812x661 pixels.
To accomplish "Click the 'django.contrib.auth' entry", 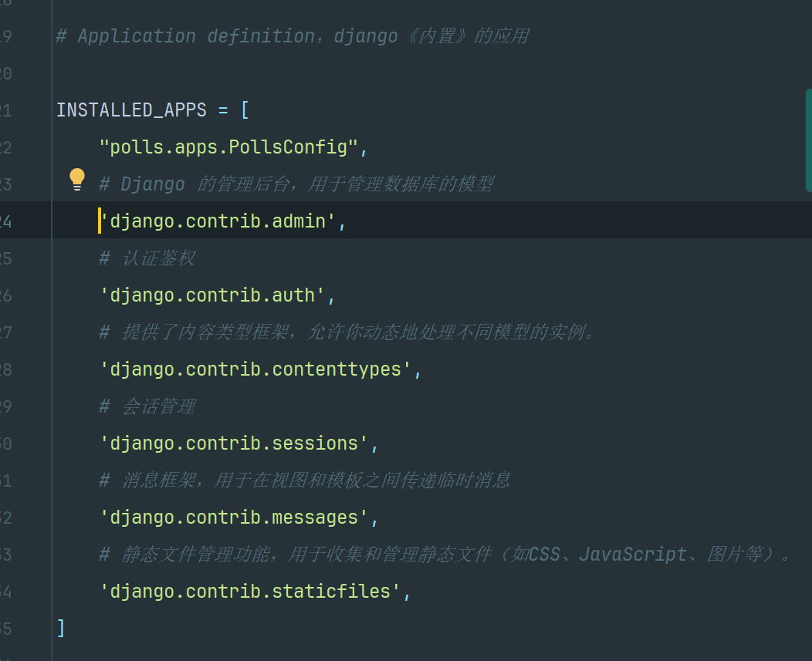I will pyautogui.click(x=212, y=295).
